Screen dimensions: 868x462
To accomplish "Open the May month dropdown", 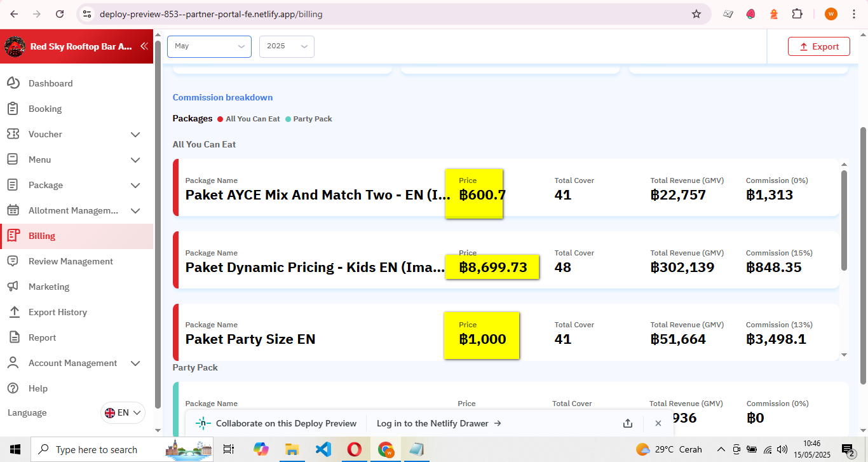I will click(209, 46).
